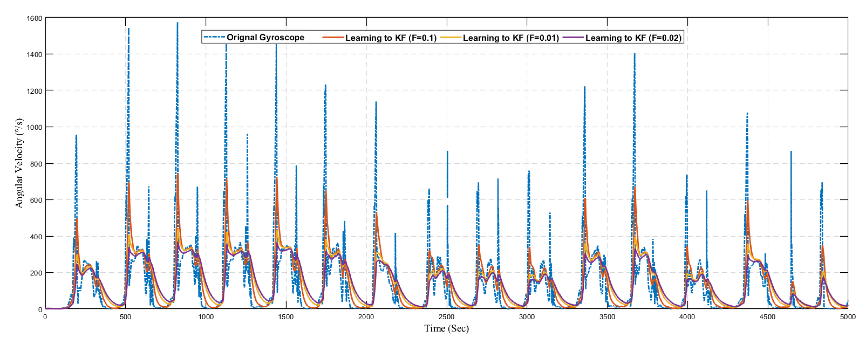
Task: Click the 200 y-axis tick label
Action: click(x=36, y=273)
